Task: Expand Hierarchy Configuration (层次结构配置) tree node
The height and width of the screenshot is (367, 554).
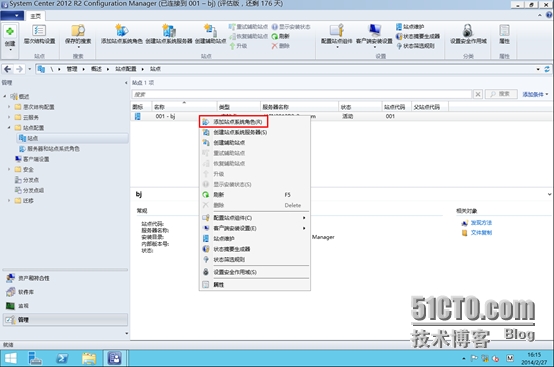Action: click(x=9, y=107)
